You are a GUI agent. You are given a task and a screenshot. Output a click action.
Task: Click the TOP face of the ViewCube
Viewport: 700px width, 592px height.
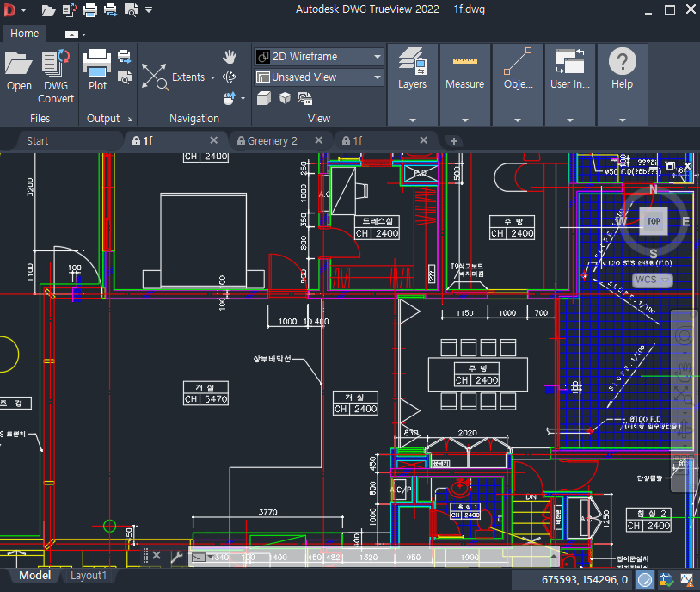pyautogui.click(x=654, y=221)
